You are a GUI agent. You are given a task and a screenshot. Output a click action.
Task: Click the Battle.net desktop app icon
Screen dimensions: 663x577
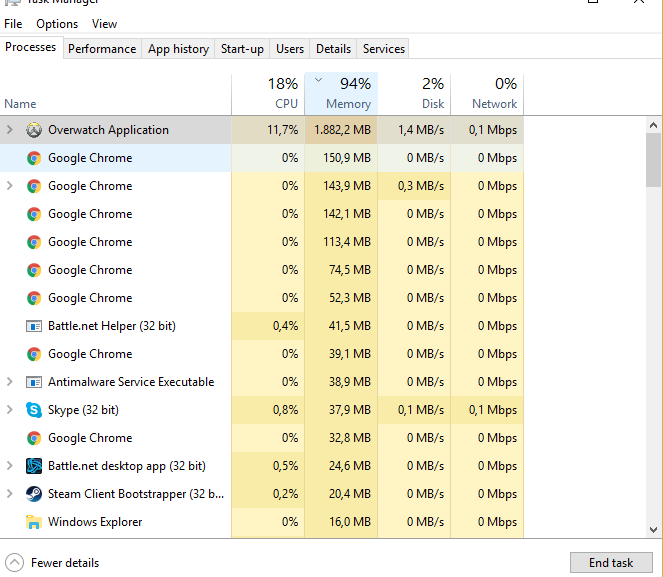33,466
